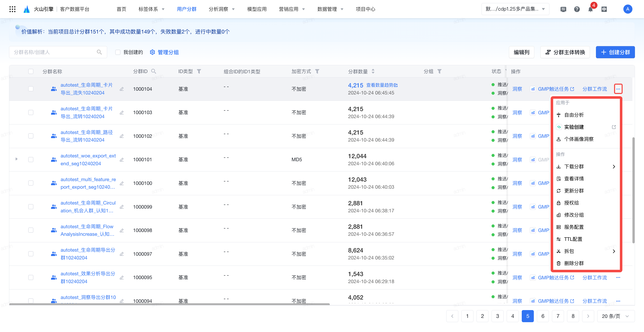Open notifications bell with badge 4
Screen dimensions: 644x332
tap(590, 9)
